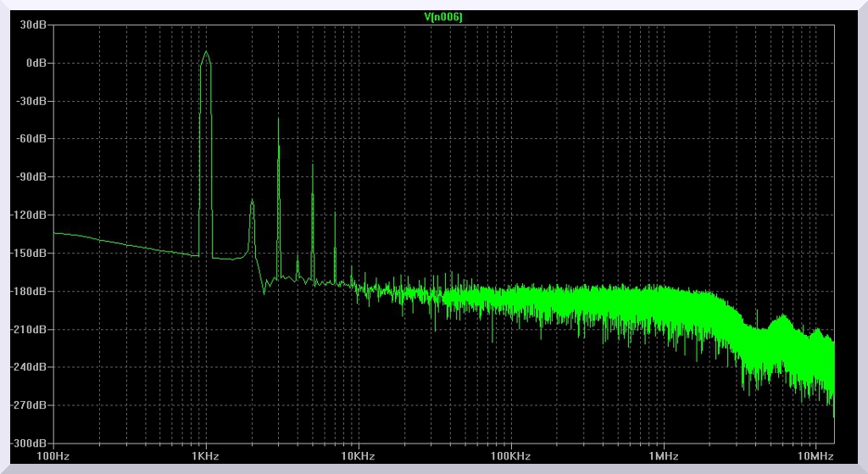The image size is (868, 474).
Task: Click the fifth-harmonic spike near 5KHz
Action: (x=312, y=166)
